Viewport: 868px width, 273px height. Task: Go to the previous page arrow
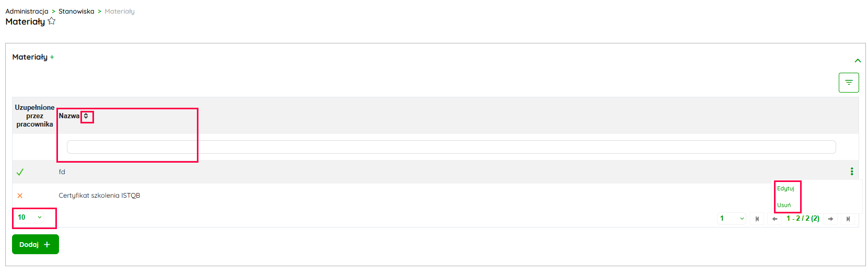coord(775,219)
